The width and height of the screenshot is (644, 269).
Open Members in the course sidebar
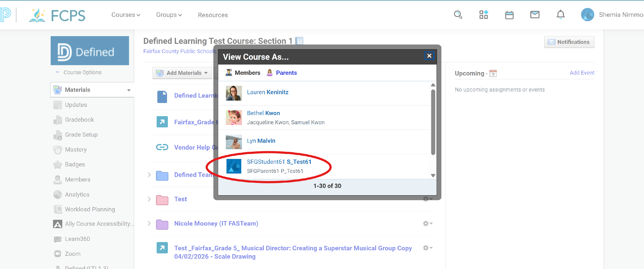(x=77, y=179)
